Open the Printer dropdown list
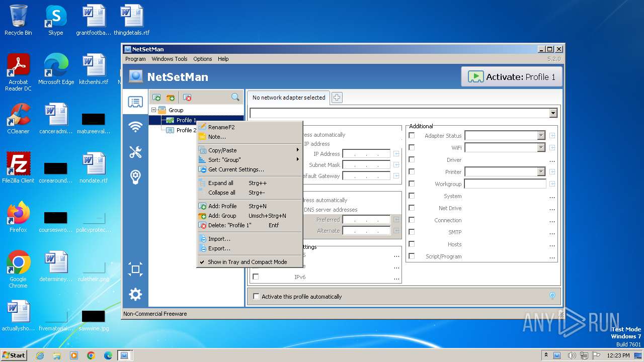The width and height of the screenshot is (644, 362). tap(541, 172)
